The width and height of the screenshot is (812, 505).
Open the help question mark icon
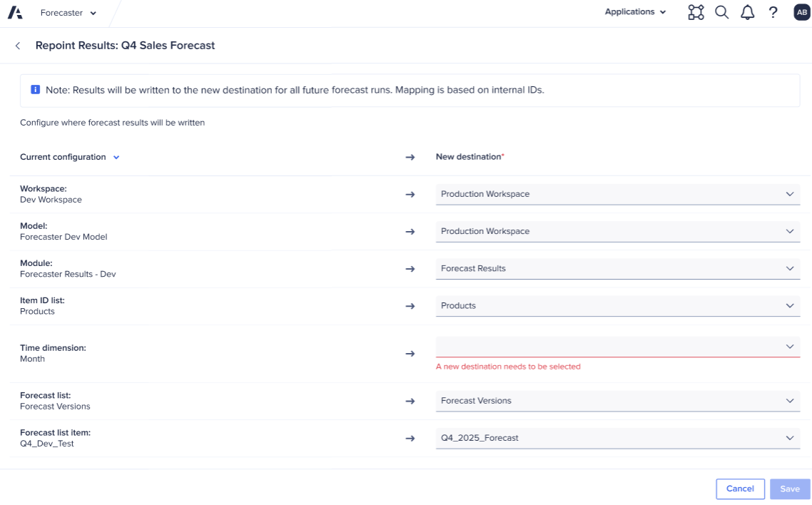pyautogui.click(x=773, y=12)
